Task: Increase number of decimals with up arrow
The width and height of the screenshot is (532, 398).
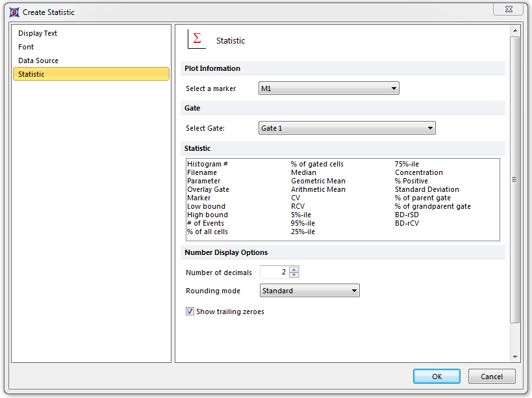Action: [294, 269]
